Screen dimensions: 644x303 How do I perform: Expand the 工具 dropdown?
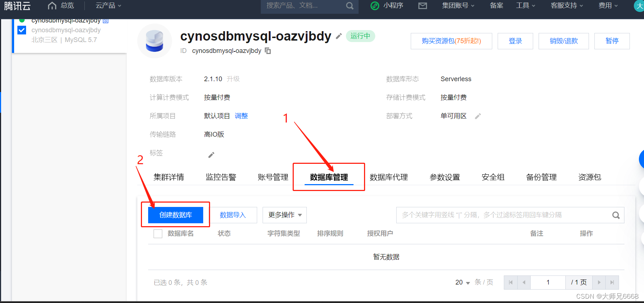point(526,6)
